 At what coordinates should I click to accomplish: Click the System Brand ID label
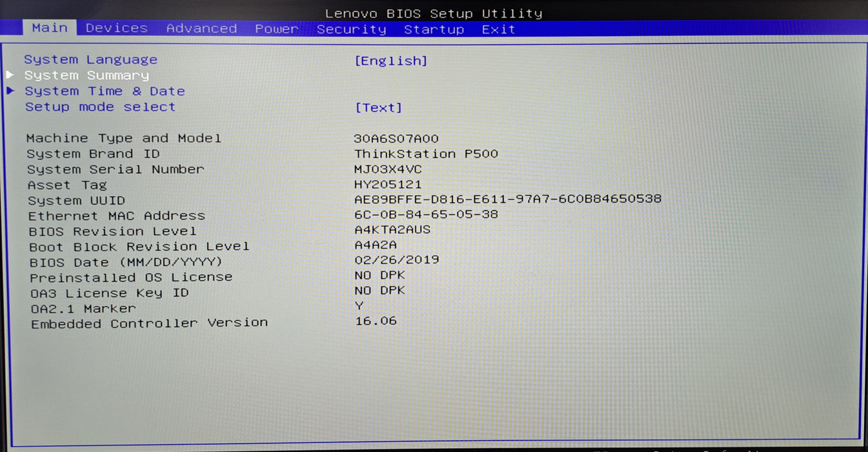[94, 154]
